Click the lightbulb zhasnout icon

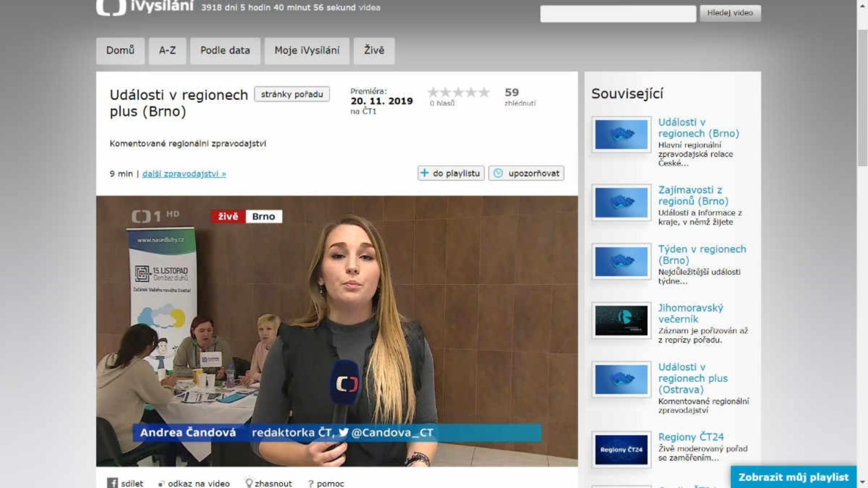tap(248, 483)
